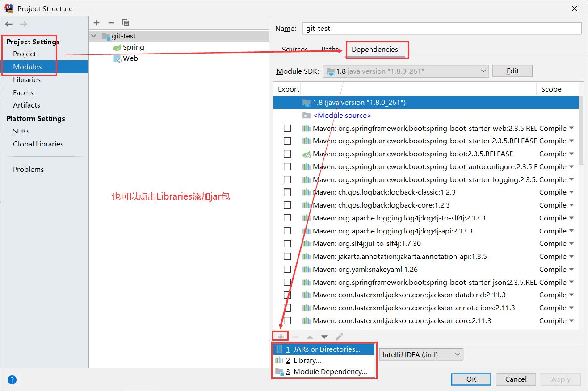Toggle export for jackson-core:2.11.3
Screen dimensions: 588x391
point(287,320)
